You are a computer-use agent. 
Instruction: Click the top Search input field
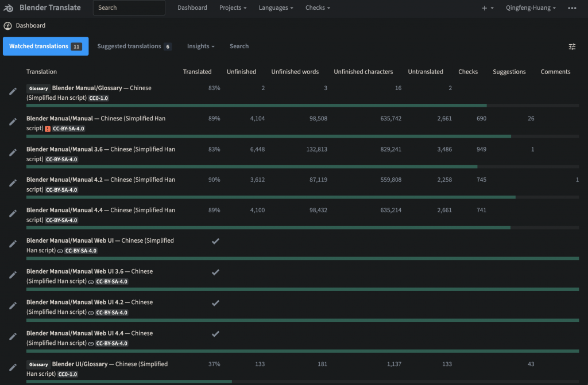pos(129,8)
